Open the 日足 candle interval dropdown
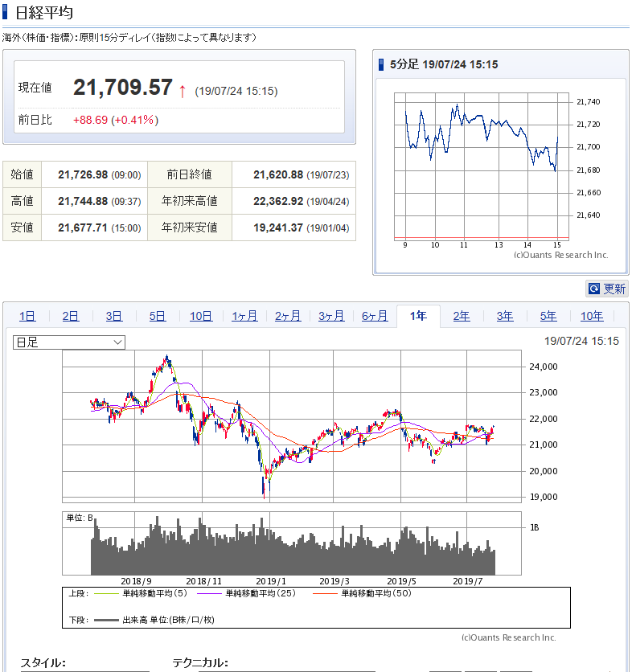 click(x=69, y=342)
